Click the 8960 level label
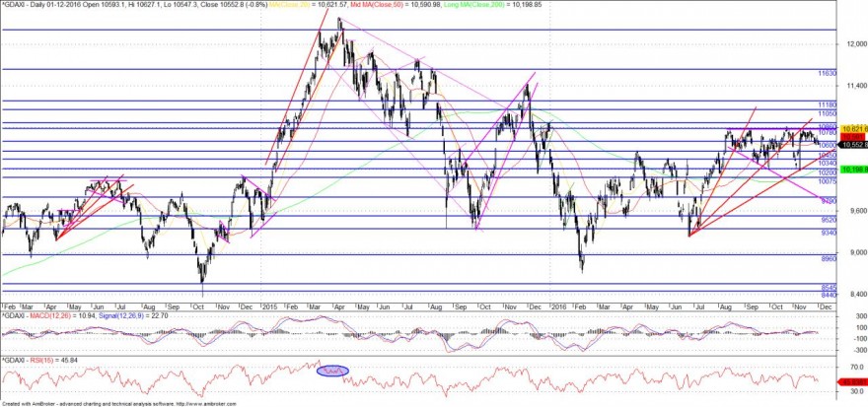This screenshot has width=868, height=407. click(x=829, y=258)
